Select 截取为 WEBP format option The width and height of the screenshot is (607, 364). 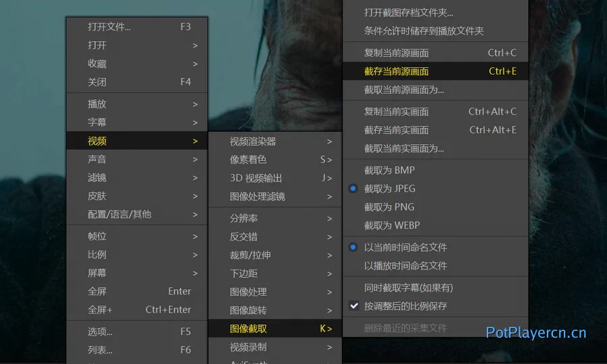(436, 225)
